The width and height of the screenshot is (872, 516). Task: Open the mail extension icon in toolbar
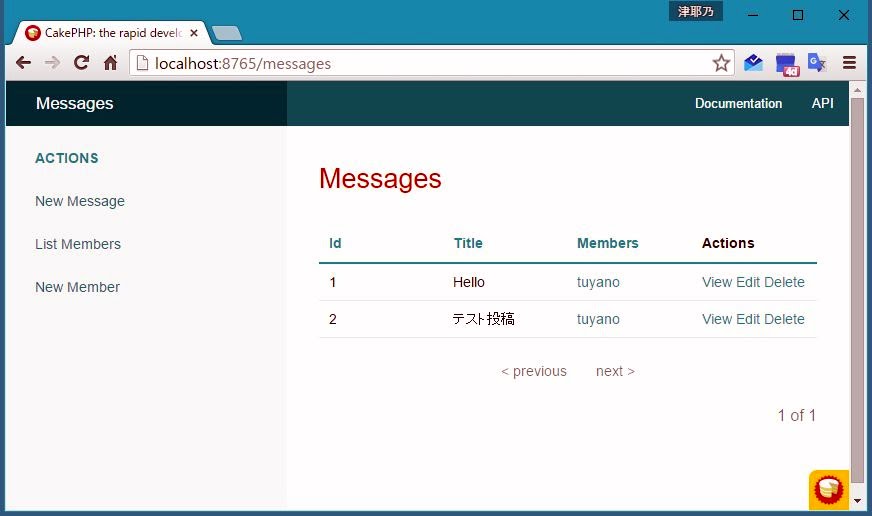click(x=753, y=63)
